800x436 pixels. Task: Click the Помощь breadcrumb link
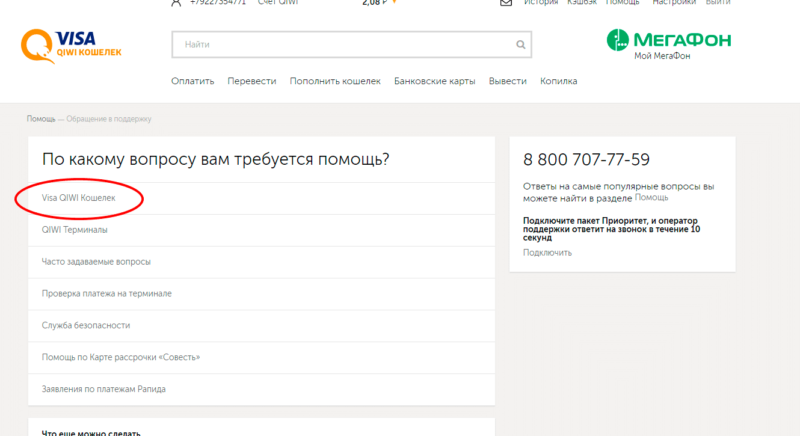[41, 119]
